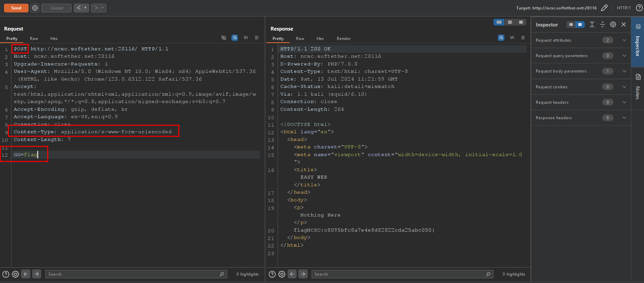This screenshot has height=283, width=644.
Task: Edit the target with the pencil icon
Action: click(x=604, y=8)
